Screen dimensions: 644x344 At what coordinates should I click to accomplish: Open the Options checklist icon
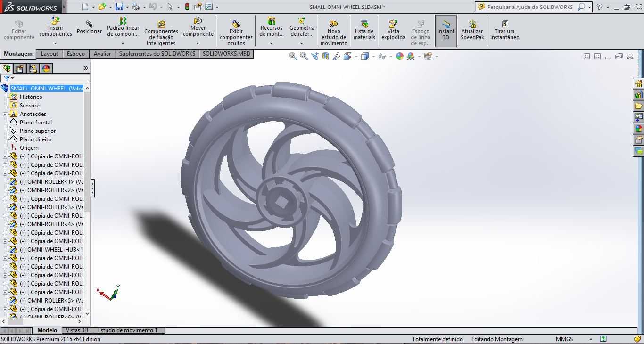tap(209, 7)
